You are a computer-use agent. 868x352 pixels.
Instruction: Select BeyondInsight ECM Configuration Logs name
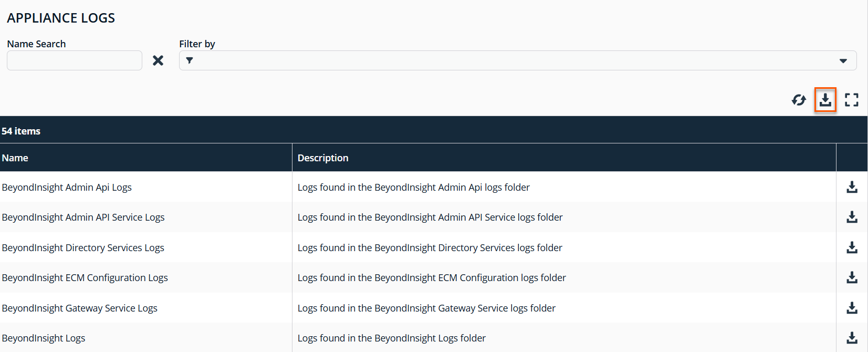pyautogui.click(x=85, y=278)
